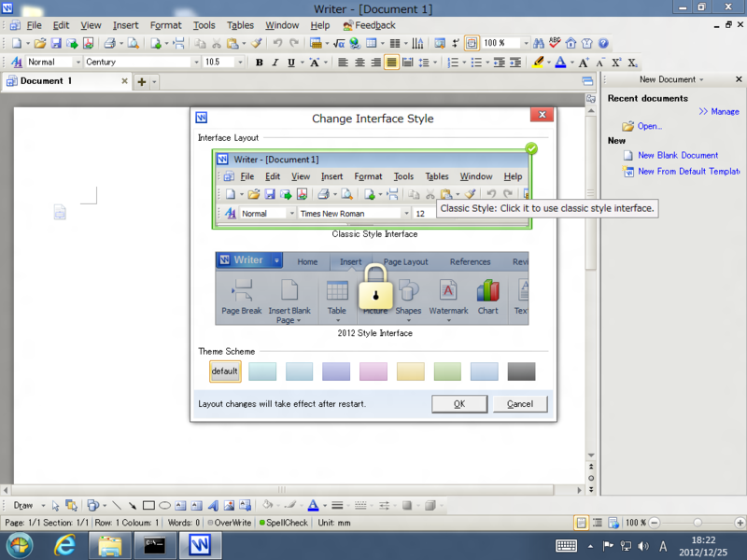Click the Italic formatting icon

click(x=275, y=63)
